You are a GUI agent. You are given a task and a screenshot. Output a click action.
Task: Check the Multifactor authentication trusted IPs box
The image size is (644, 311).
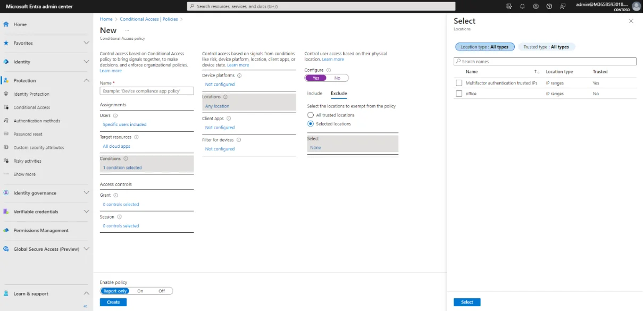[x=459, y=83]
